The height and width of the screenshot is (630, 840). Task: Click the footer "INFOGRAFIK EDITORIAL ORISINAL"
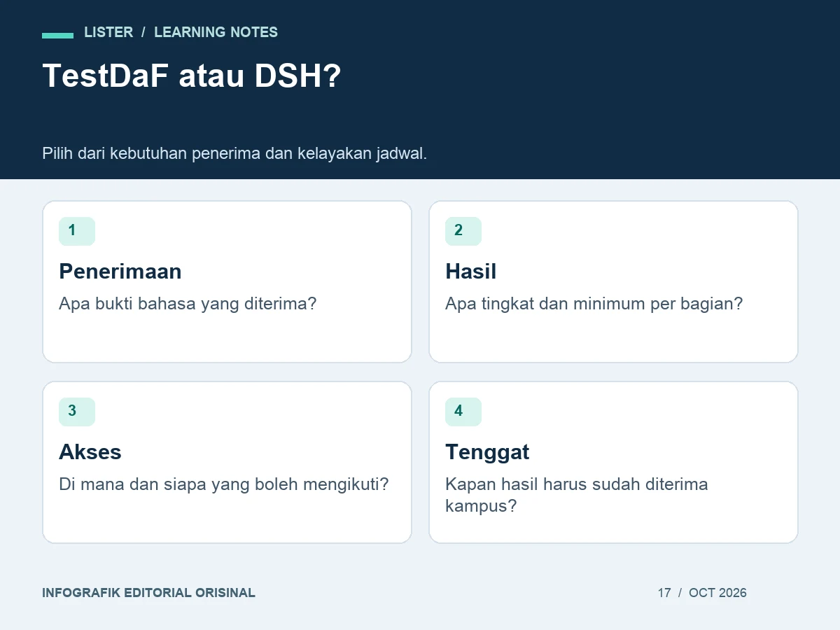pyautogui.click(x=148, y=593)
